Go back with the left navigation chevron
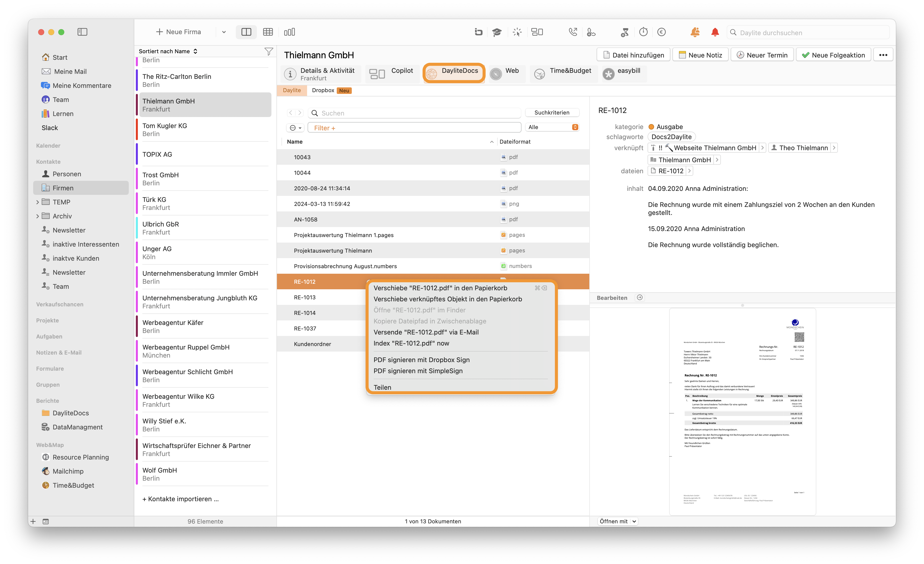Screen dimensions: 924x564 click(x=291, y=113)
